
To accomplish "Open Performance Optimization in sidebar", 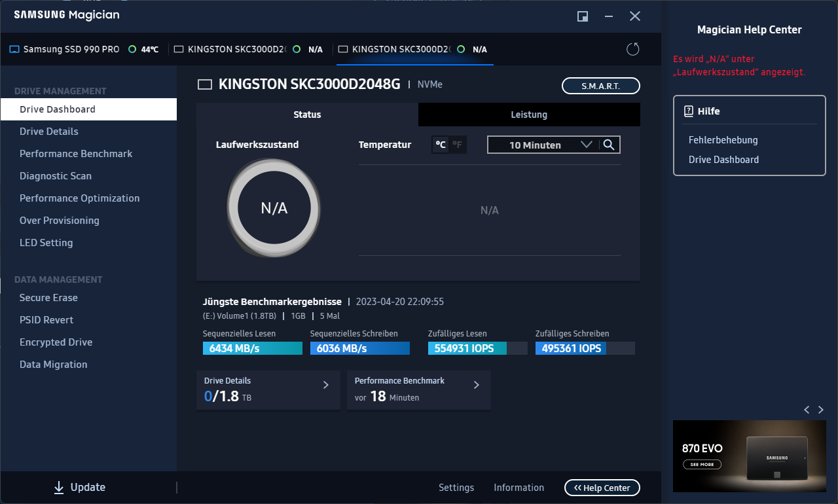I will click(88, 198).
